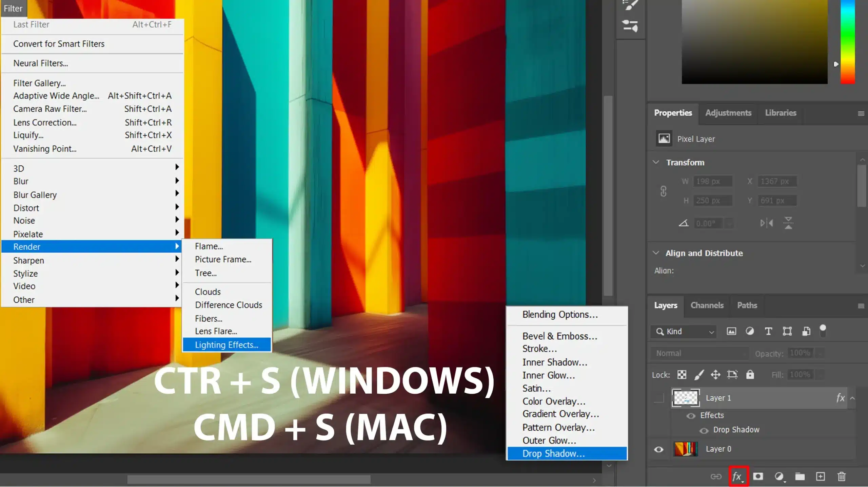Filter layers by smart object icon
868x487 pixels.
806,331
